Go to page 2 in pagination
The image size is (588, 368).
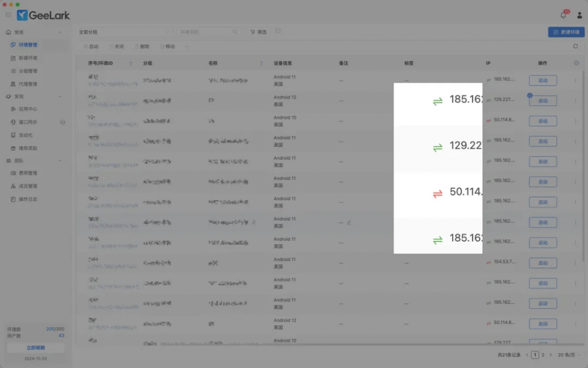[x=543, y=355]
